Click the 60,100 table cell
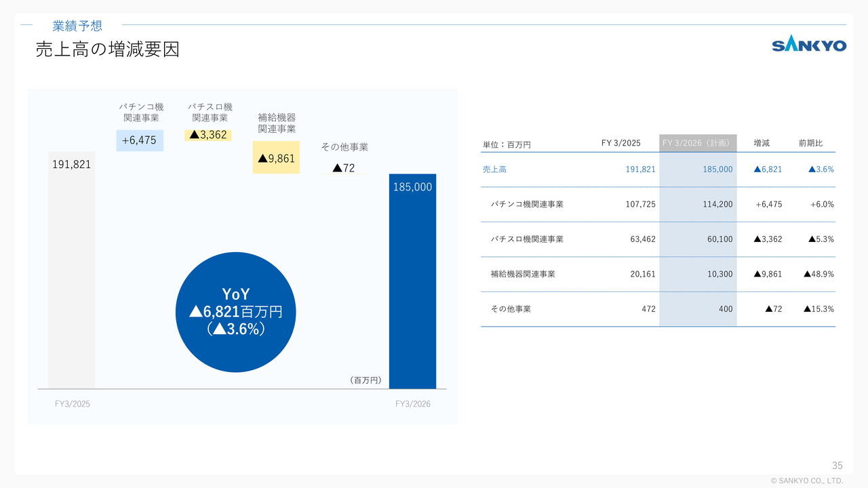The width and height of the screenshot is (868, 488). [720, 239]
